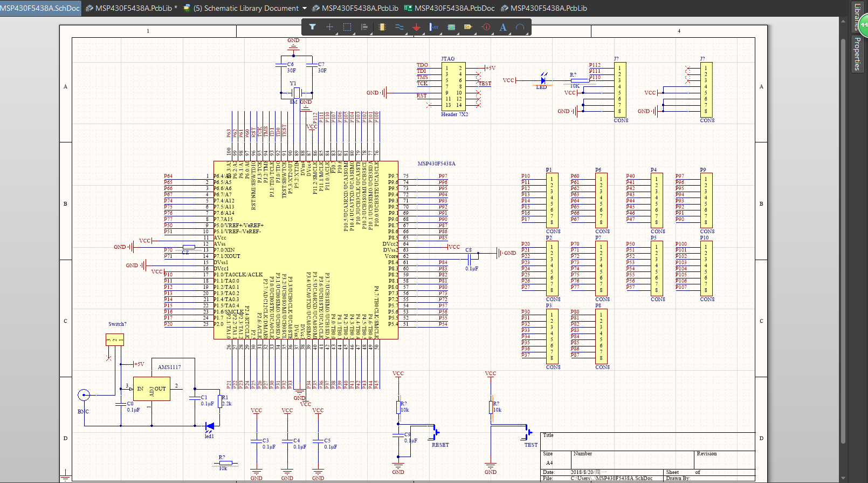Select the place bus entry tool

[434, 27]
